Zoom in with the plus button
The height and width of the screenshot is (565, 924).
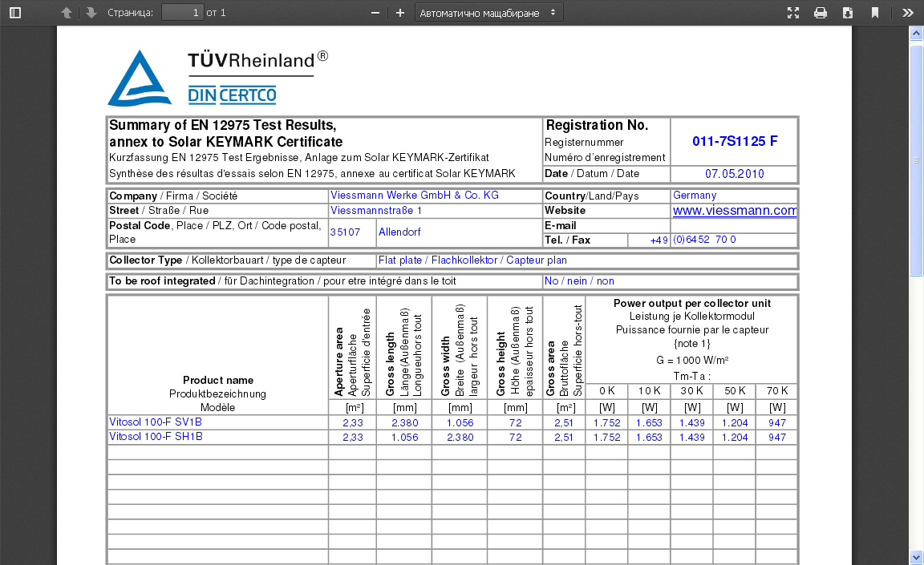[400, 13]
